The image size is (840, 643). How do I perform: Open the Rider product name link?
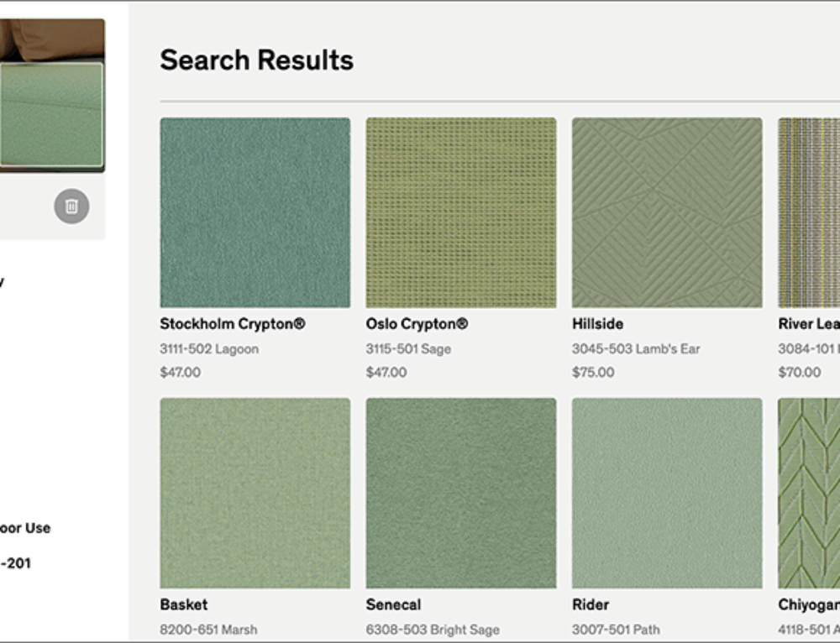[x=590, y=604]
